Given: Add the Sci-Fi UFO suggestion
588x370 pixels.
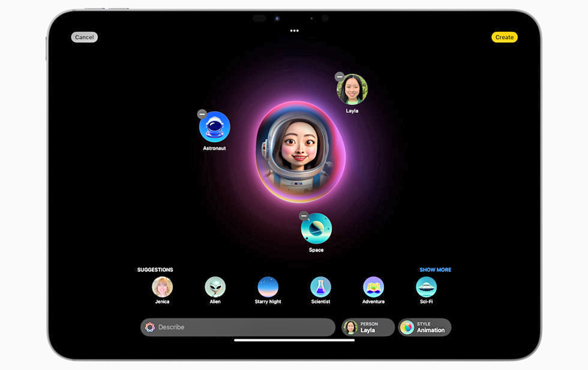Looking at the screenshot, I should (x=426, y=287).
